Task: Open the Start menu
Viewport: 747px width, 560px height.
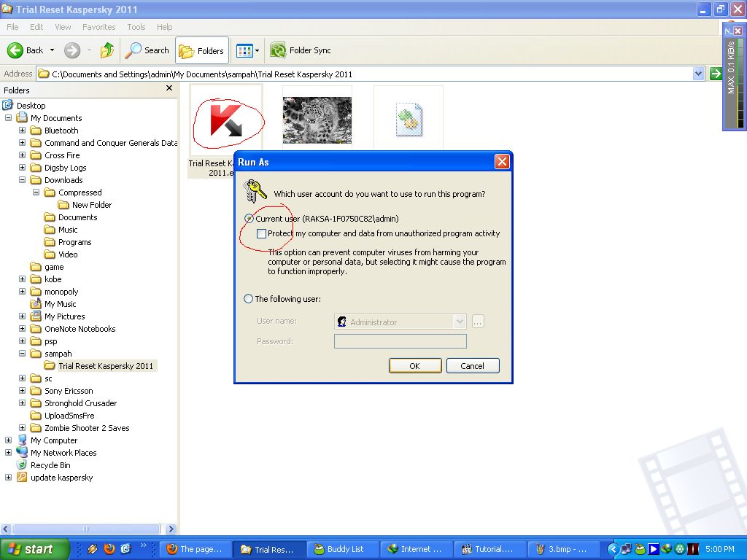Action: (34, 549)
